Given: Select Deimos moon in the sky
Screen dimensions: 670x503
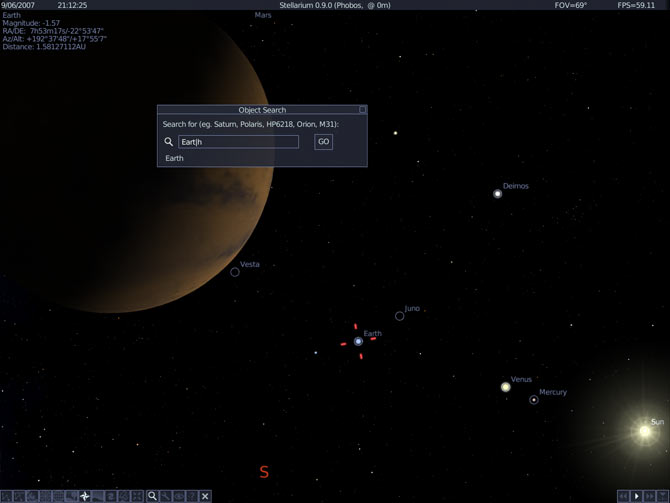Looking at the screenshot, I should 498,193.
